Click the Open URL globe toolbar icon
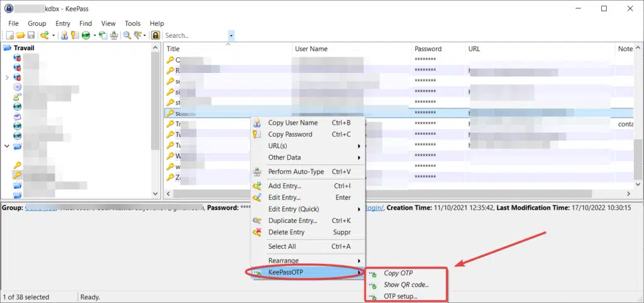Image resolution: width=644 pixels, height=303 pixels. 86,36
